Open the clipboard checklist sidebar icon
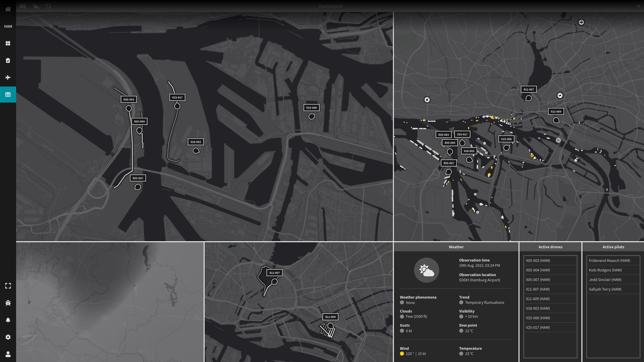644x362 pixels. [8, 61]
